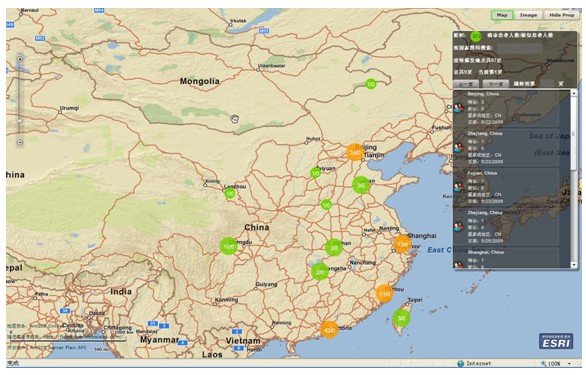Toggle the Hide Prop panel button
Viewport: 586px width, 375px height.
click(562, 15)
